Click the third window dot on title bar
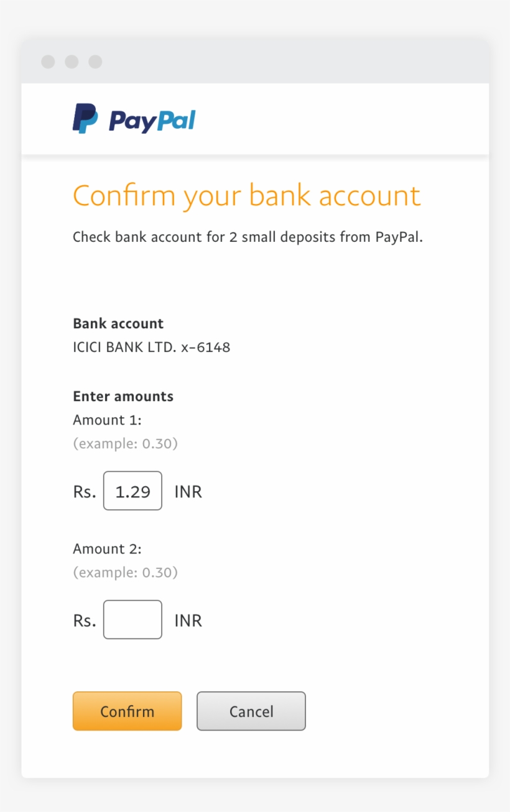The height and width of the screenshot is (812, 510). (x=95, y=62)
